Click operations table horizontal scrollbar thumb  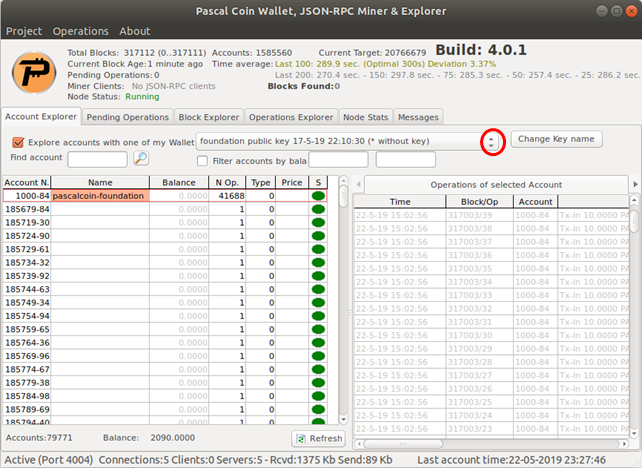(403, 444)
